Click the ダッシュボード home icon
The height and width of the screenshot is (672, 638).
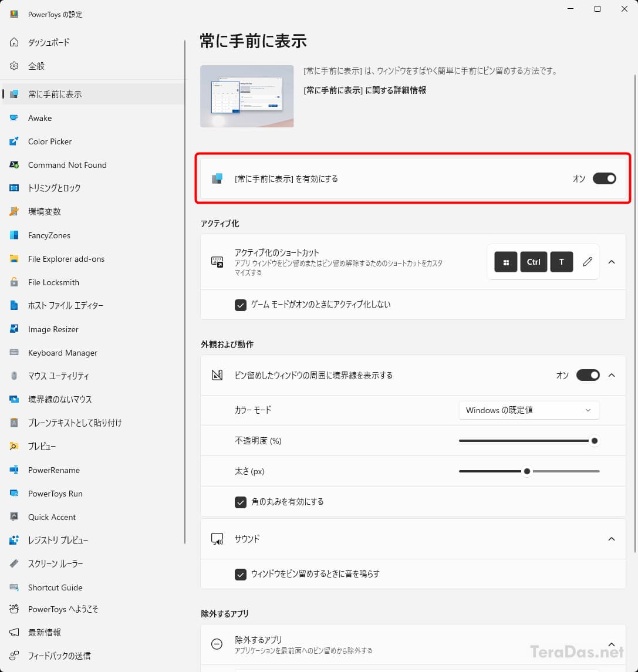pos(14,42)
